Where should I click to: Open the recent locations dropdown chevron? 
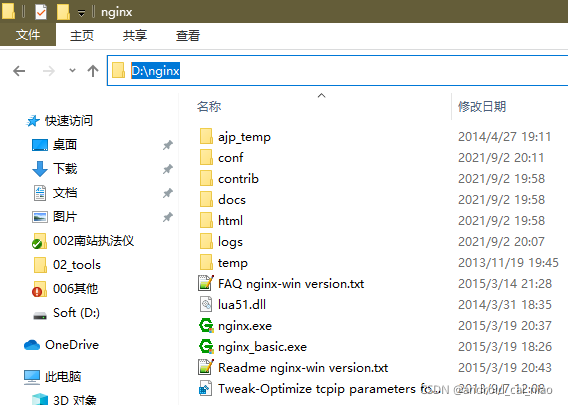(x=72, y=71)
